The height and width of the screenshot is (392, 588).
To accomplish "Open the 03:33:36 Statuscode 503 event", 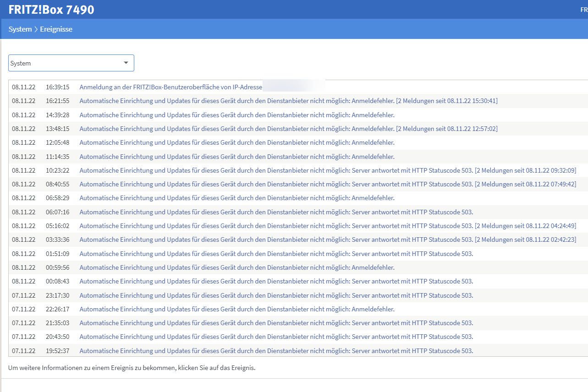I will tap(328, 240).
